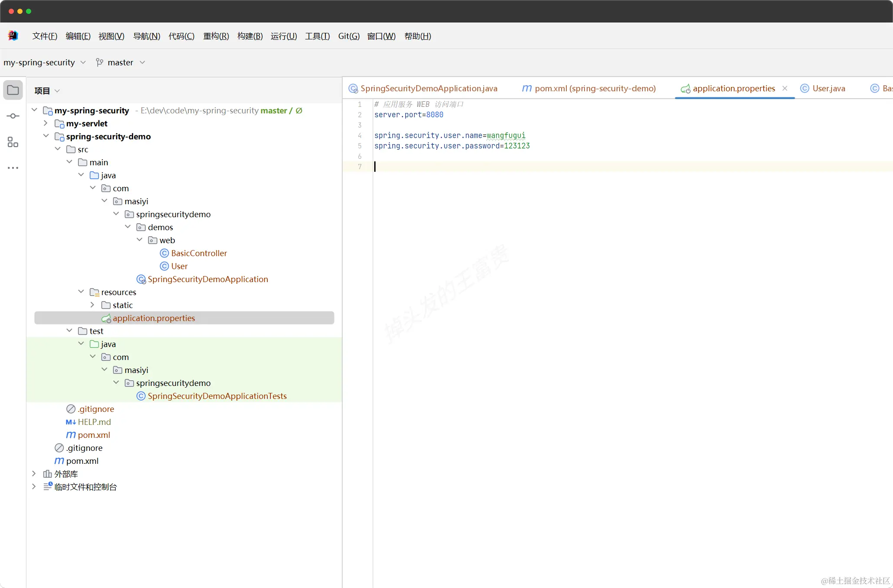Select SpringSecurityDemoApplicationTests in tree
893x588 pixels.
coord(217,396)
